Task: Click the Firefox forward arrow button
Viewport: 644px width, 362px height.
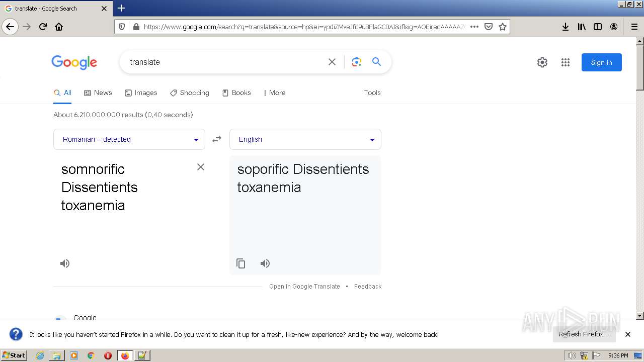Action: coord(27,27)
